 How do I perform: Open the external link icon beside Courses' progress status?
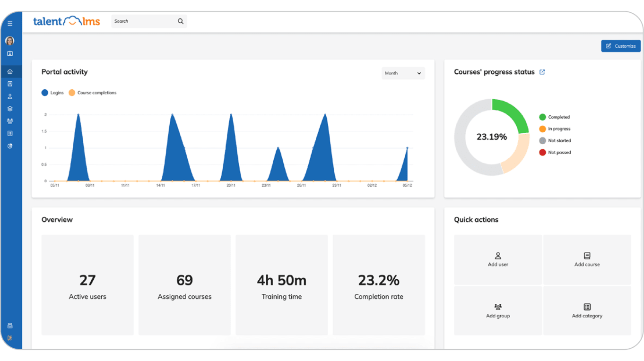pyautogui.click(x=542, y=72)
